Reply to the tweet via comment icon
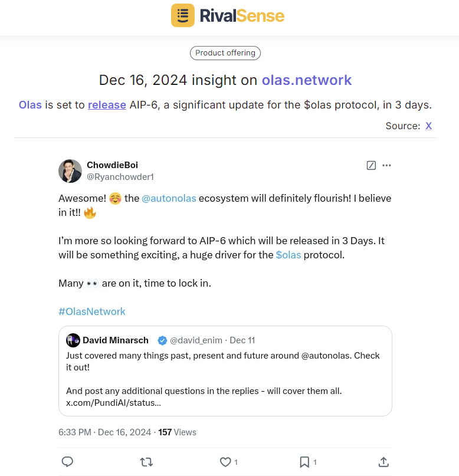 [67, 462]
